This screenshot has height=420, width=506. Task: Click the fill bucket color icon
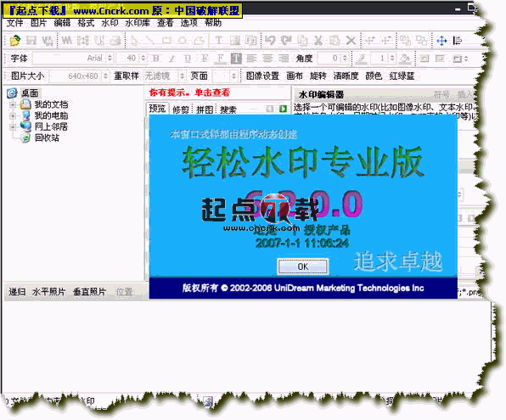pos(405,59)
